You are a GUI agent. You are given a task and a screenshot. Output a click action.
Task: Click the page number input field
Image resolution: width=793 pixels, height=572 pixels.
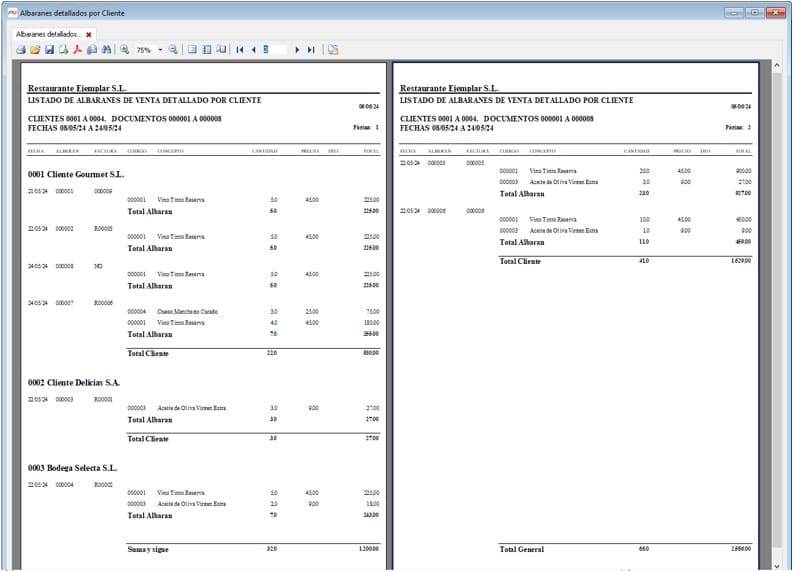(275, 50)
